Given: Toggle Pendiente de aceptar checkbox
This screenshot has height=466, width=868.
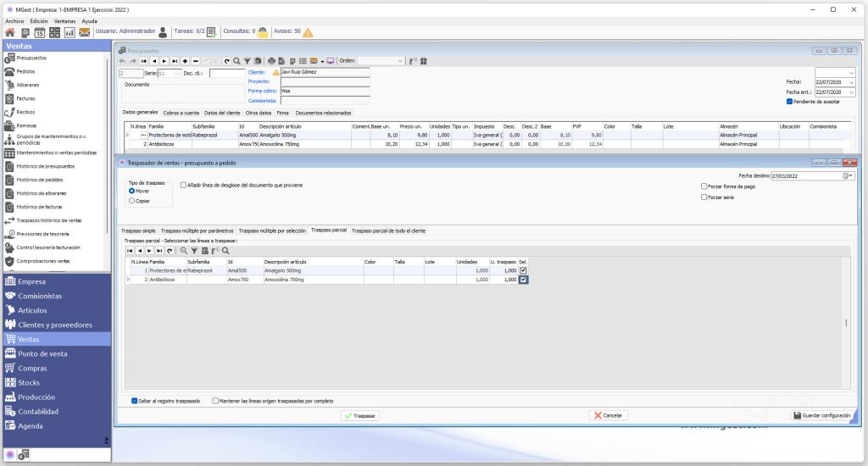Looking at the screenshot, I should click(x=789, y=102).
